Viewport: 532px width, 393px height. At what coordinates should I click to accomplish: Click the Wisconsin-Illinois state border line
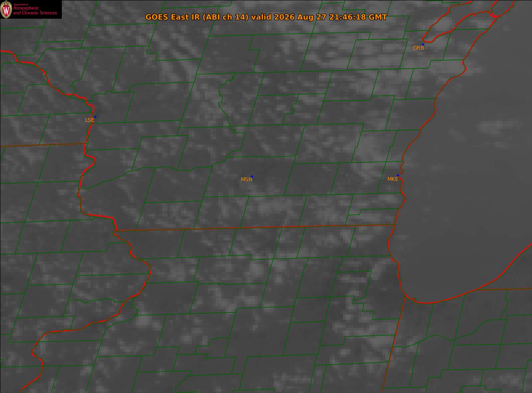tap(255, 227)
